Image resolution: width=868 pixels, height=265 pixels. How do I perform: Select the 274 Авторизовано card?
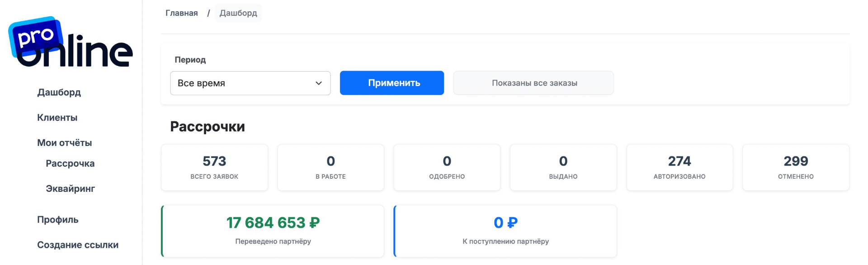point(679,167)
